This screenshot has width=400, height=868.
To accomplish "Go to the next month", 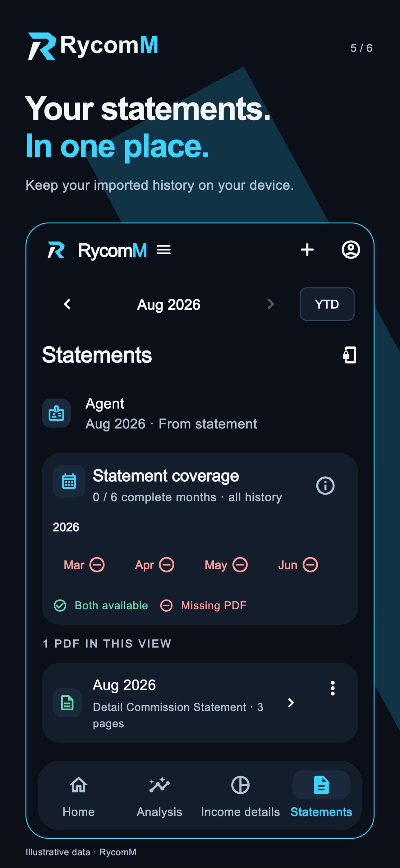I will tap(270, 304).
